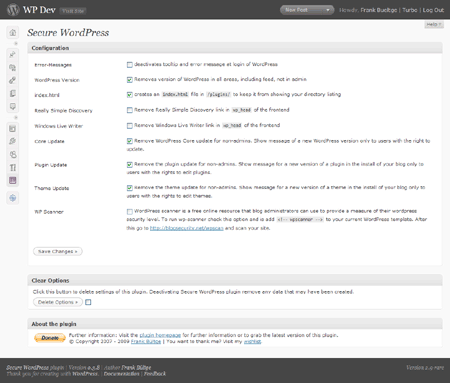The height and width of the screenshot is (383, 450).
Task: Click the Delete Options button
Action: click(58, 302)
